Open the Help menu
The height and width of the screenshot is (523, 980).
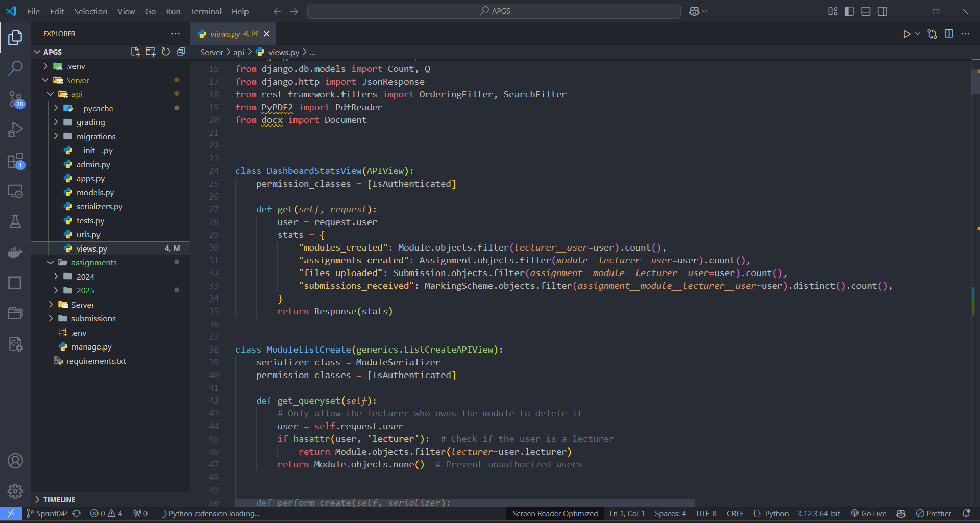click(240, 11)
